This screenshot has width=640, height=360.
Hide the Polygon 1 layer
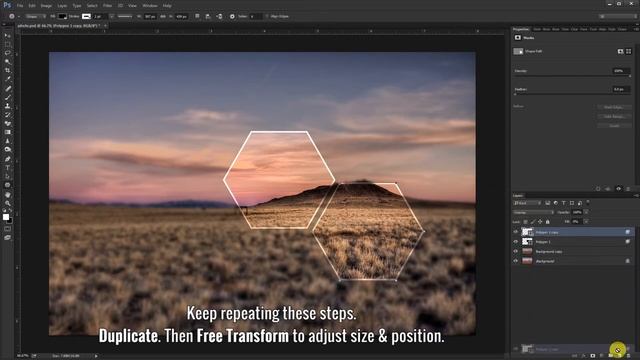(516, 242)
